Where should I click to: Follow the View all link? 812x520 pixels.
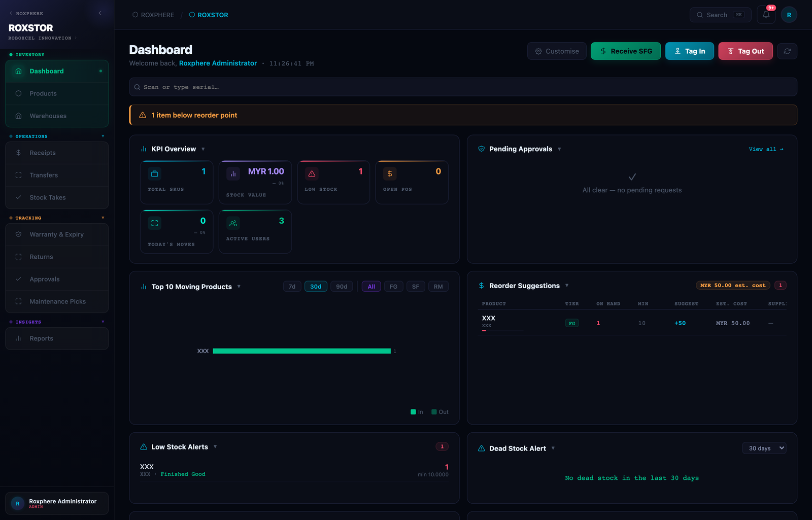coord(766,149)
